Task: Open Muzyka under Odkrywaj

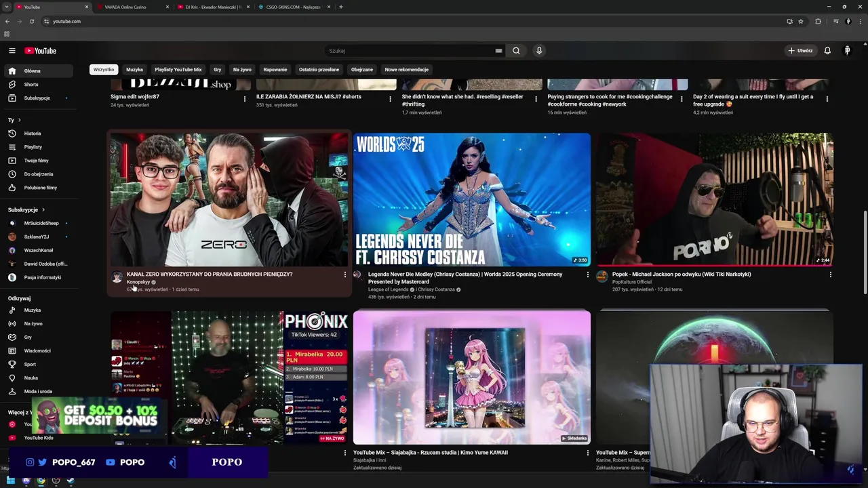Action: point(38,310)
